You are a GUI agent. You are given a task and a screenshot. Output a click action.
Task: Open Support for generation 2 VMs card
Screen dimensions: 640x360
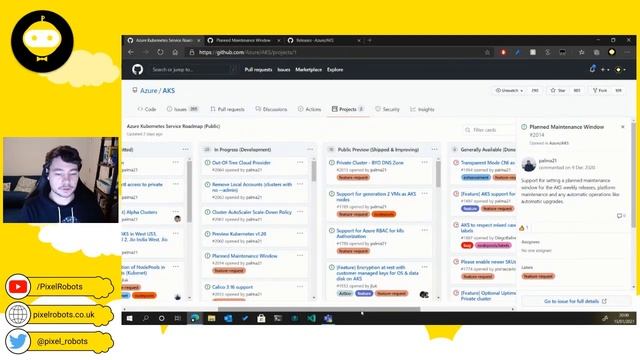376,196
